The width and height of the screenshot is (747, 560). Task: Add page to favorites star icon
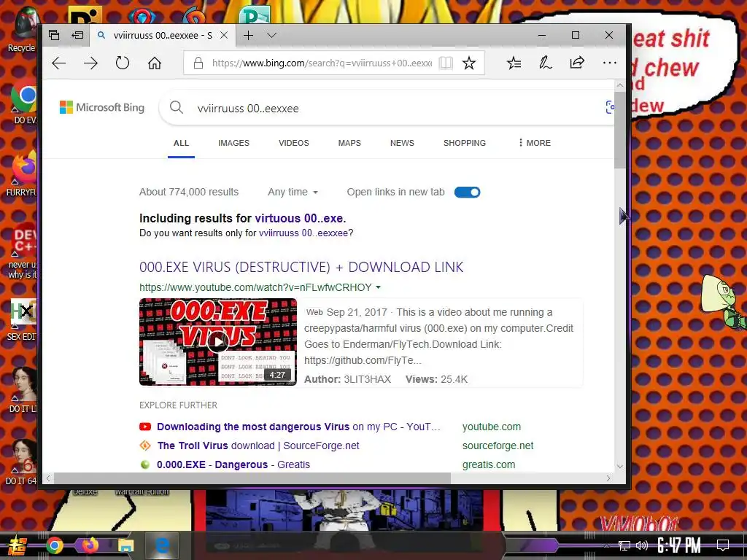pos(469,63)
